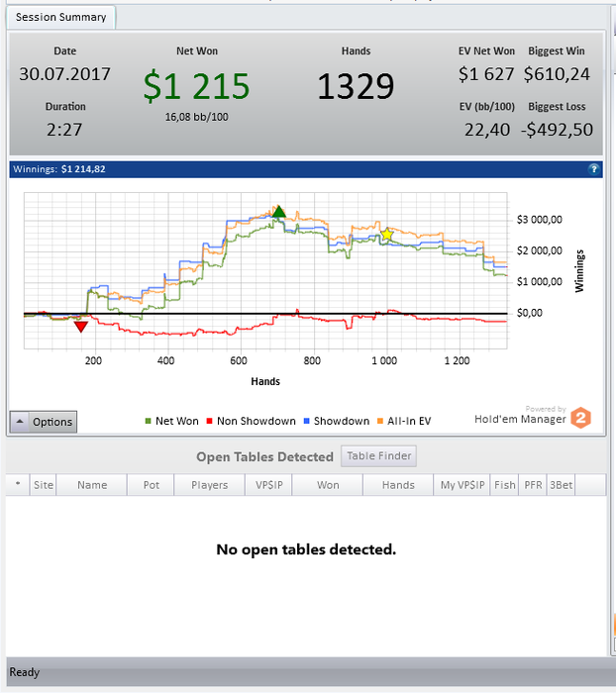Sort by the Fish column header
Viewport: 616px width, 693px height.
(x=504, y=485)
